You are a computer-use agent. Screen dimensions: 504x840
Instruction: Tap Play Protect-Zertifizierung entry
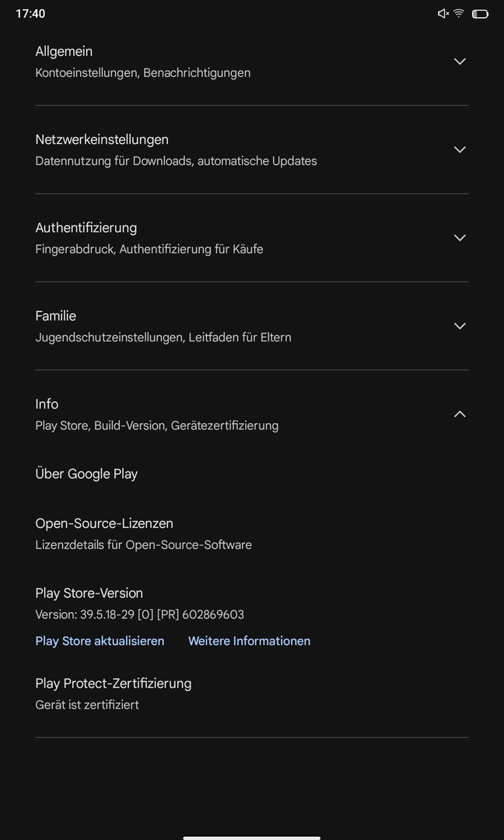[x=114, y=684]
